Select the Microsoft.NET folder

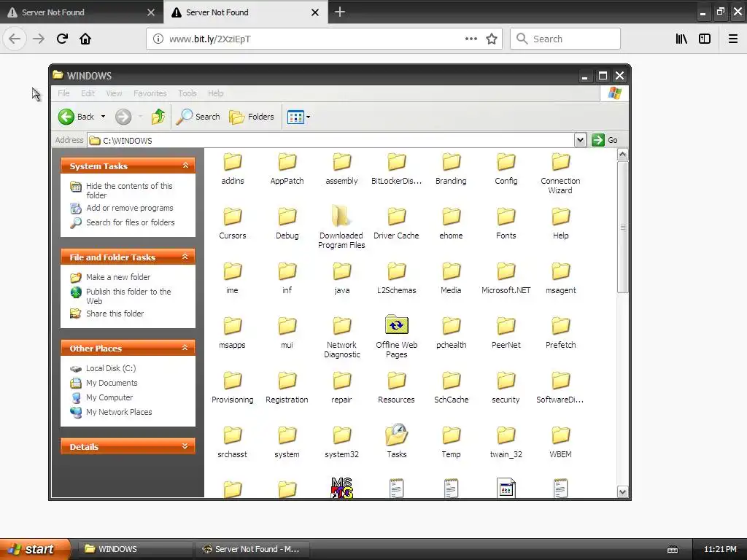[506, 271]
